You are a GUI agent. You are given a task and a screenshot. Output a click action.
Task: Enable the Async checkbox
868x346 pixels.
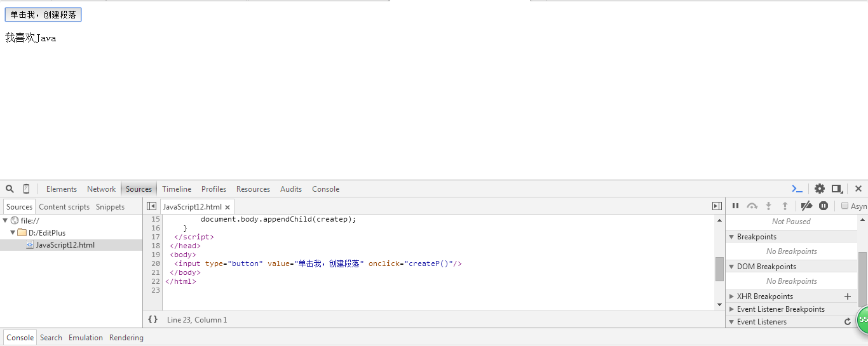844,206
